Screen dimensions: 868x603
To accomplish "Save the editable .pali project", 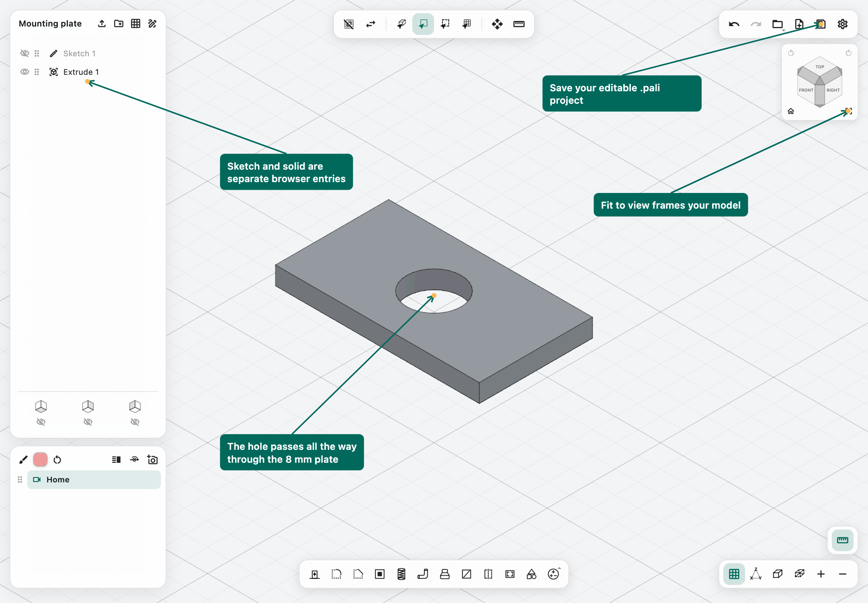I will click(821, 24).
